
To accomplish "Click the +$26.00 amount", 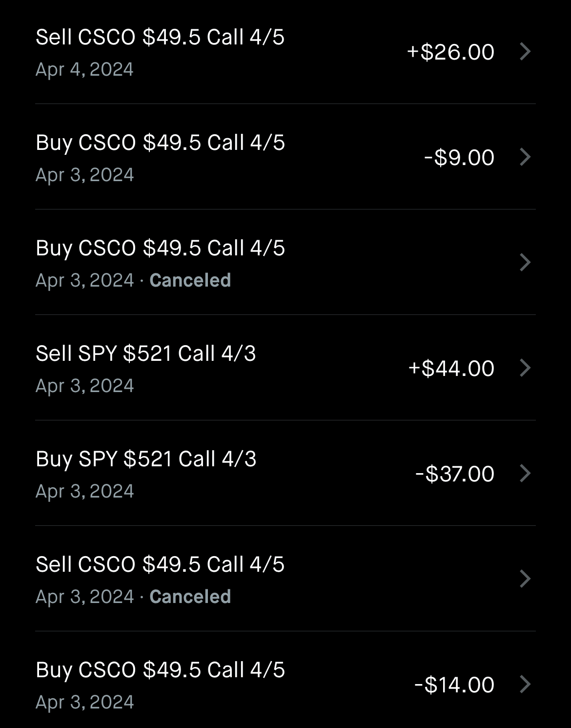I will click(450, 52).
